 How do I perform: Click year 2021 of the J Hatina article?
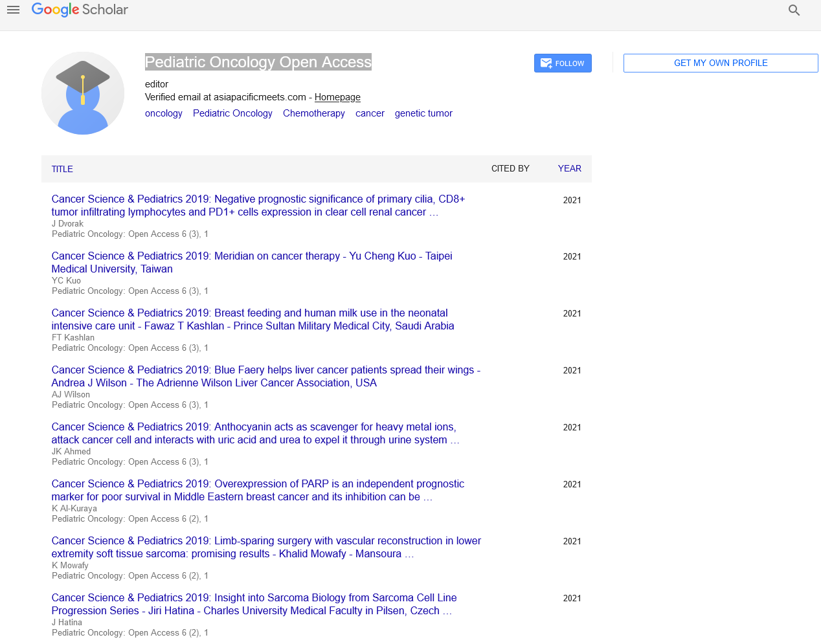coord(572,598)
